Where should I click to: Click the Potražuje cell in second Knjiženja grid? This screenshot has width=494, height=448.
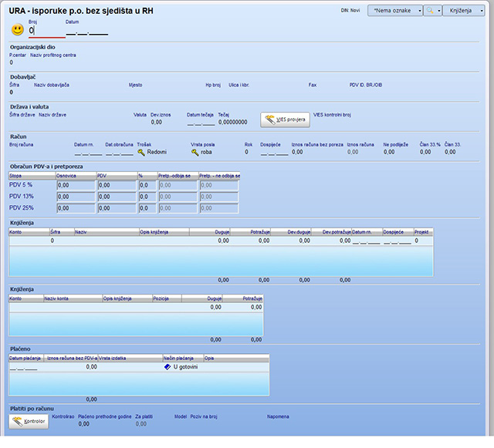(x=242, y=307)
